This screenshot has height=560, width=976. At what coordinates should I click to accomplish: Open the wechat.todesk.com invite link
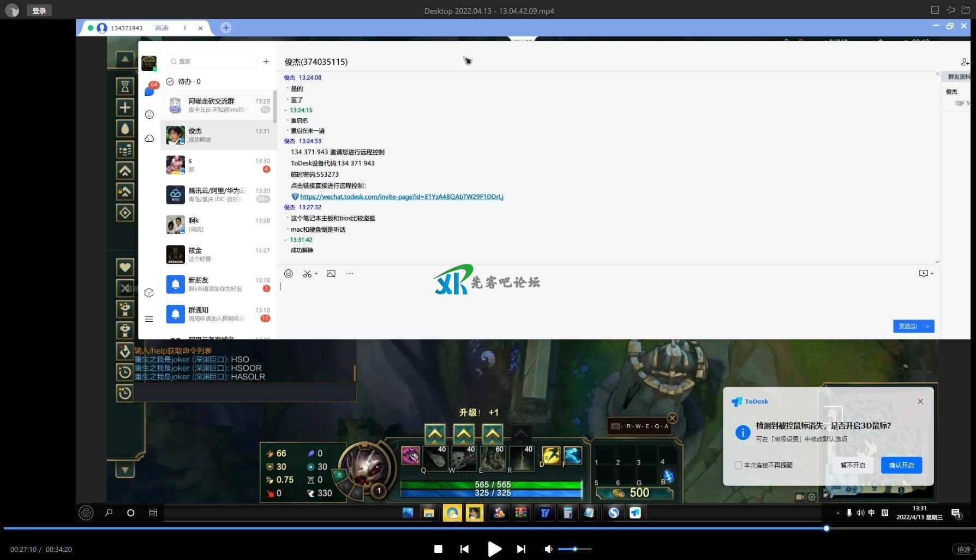pos(401,197)
